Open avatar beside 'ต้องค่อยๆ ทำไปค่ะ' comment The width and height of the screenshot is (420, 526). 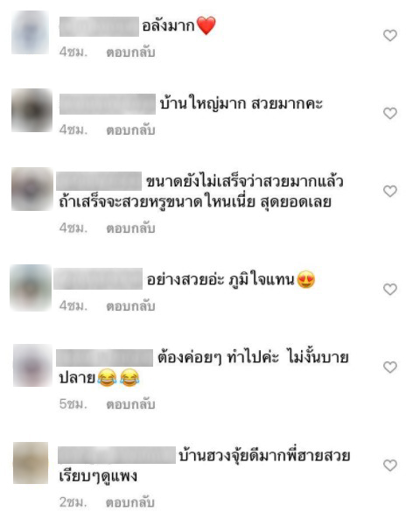pyautogui.click(x=32, y=365)
